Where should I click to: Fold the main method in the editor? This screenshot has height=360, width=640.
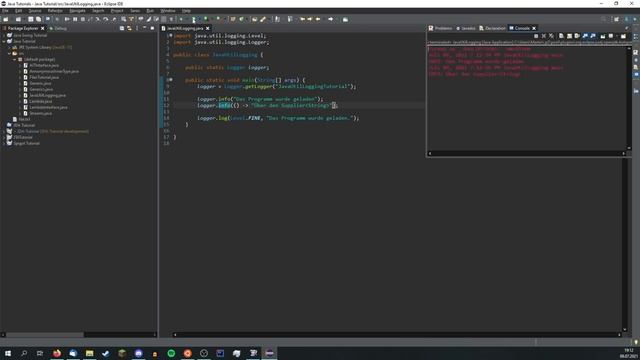(x=171, y=80)
